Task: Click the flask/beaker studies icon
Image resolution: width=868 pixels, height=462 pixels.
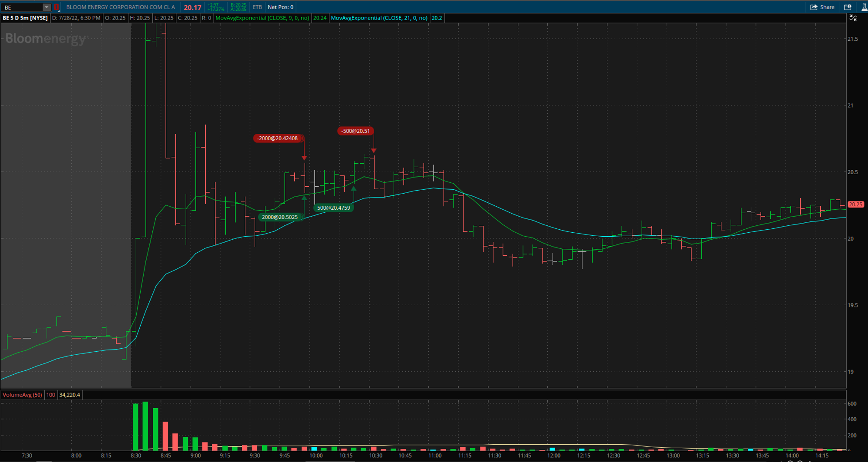Action: (864, 7)
